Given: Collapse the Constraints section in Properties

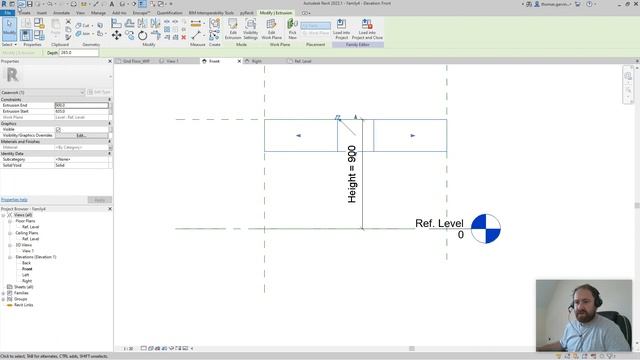Looking at the screenshot, I should click(109, 100).
